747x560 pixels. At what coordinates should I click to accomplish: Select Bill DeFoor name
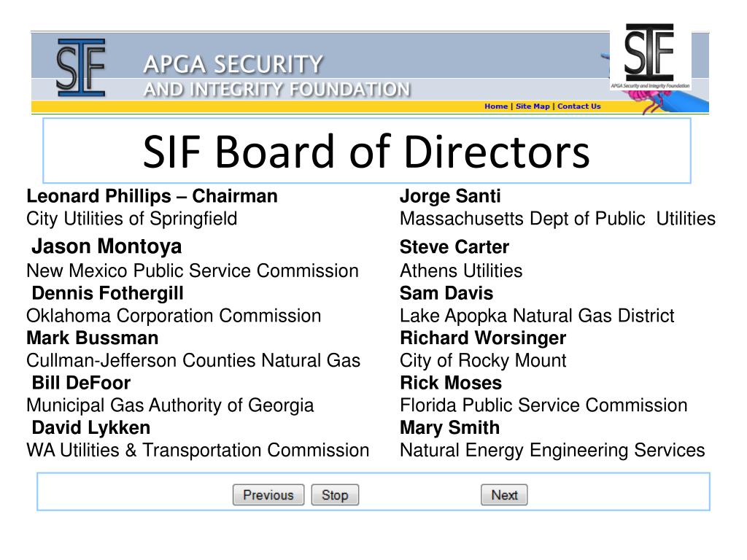point(81,383)
